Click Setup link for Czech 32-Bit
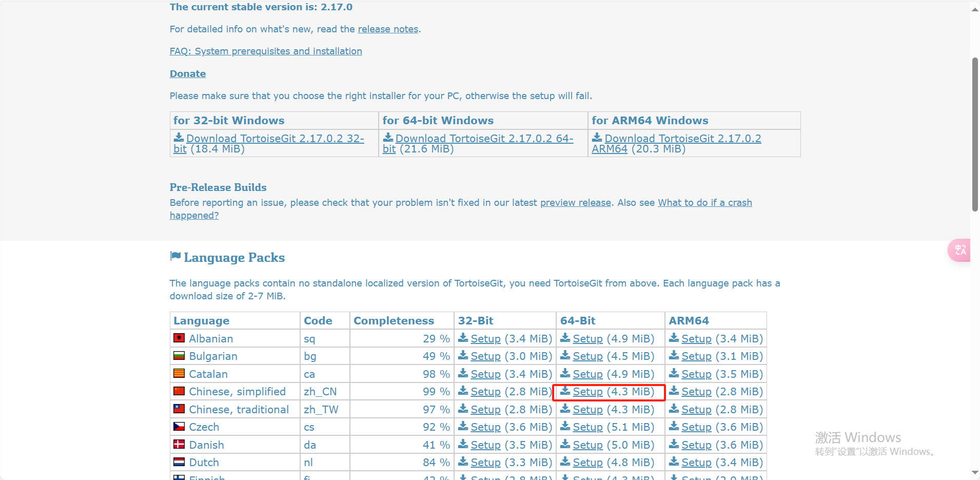Viewport: 980px width, 480px height. [486, 427]
